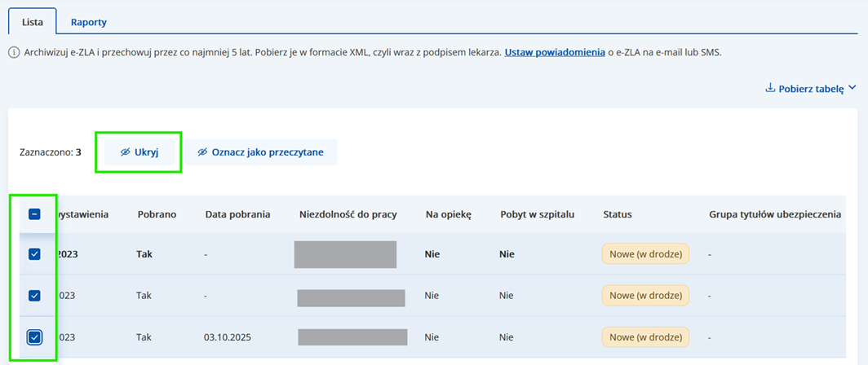868x365 pixels.
Task: Toggle the select-all checkbox in the table header
Action: click(34, 214)
